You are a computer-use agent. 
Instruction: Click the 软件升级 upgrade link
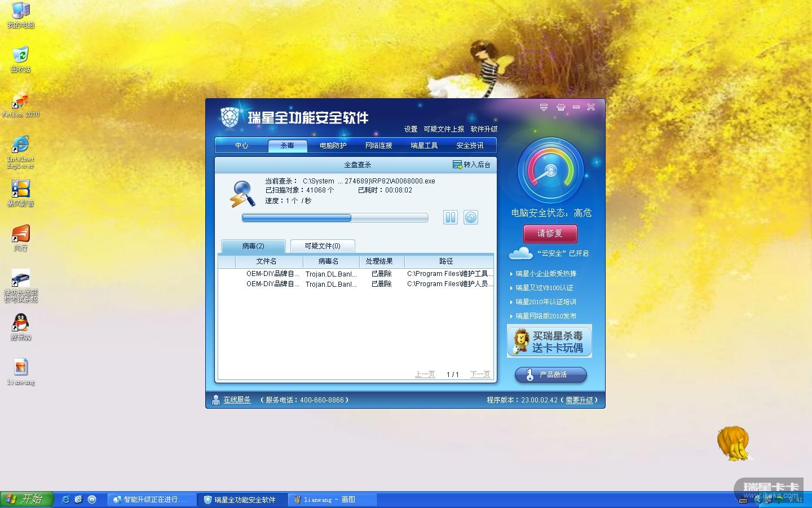click(x=484, y=129)
